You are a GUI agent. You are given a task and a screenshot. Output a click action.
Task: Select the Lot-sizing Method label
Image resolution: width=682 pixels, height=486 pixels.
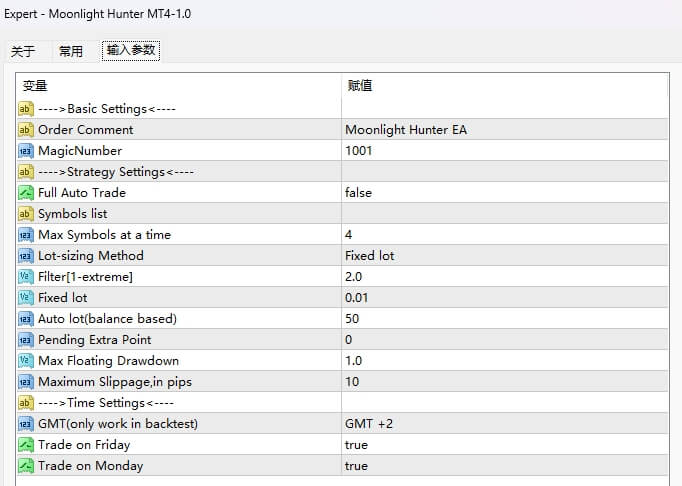[91, 256]
